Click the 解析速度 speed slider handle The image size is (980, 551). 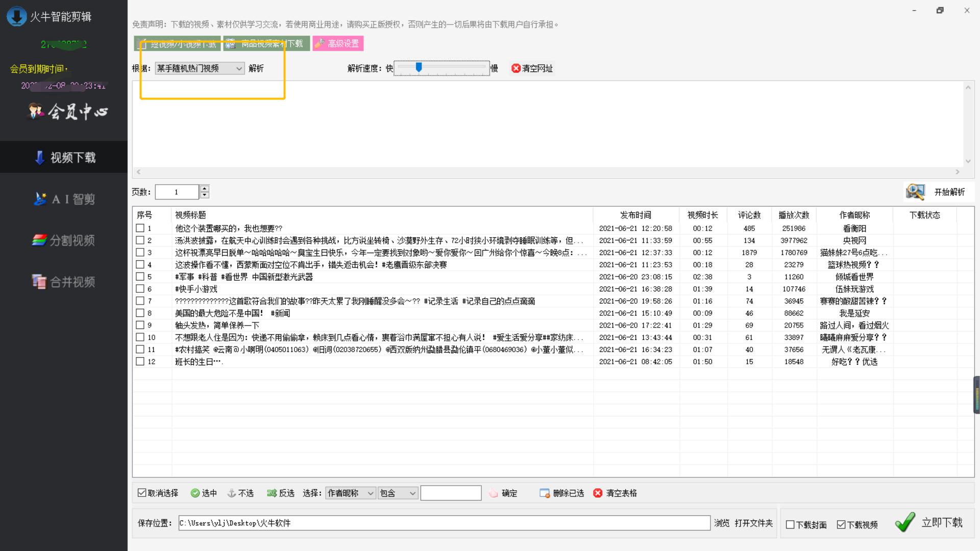click(x=420, y=66)
